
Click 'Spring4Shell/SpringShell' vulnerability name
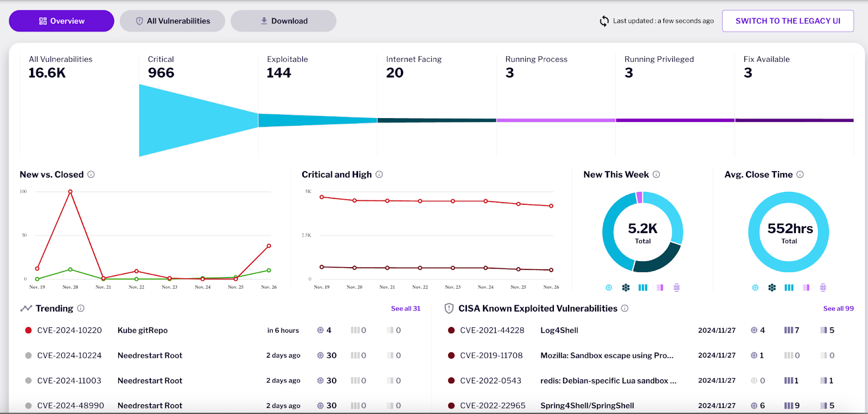tap(587, 405)
